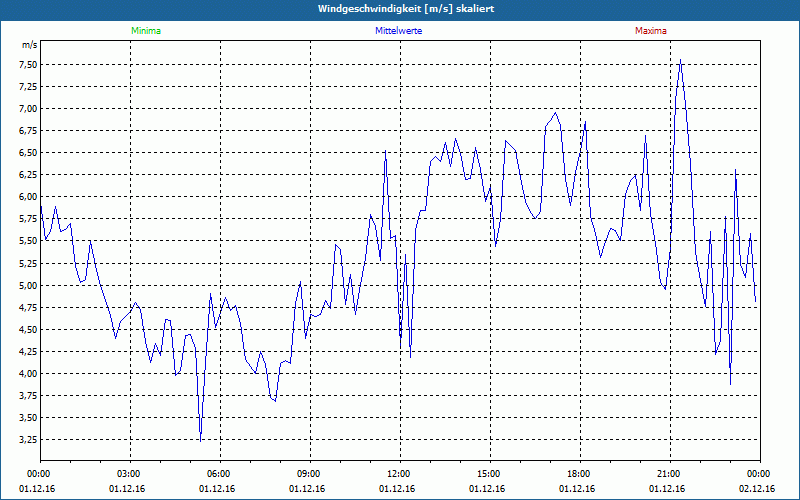Click the 7,25 y-axis value
Viewport: 800px width, 500px height.
29,86
